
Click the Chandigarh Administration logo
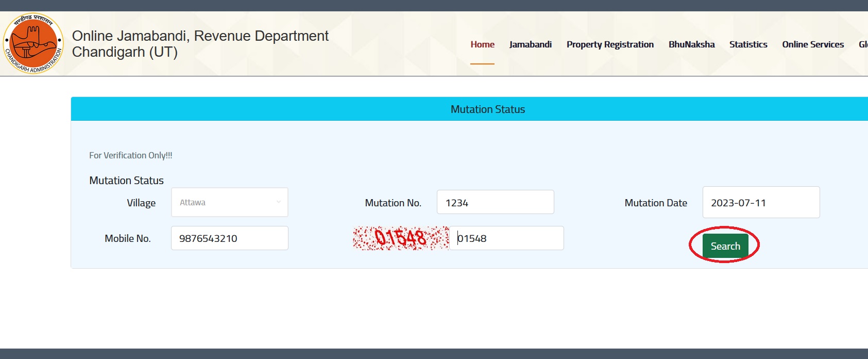[x=33, y=43]
